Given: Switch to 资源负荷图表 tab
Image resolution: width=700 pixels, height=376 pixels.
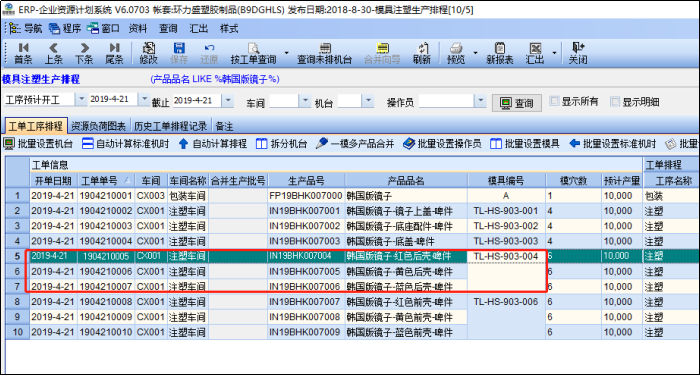Looking at the screenshot, I should click(x=99, y=126).
